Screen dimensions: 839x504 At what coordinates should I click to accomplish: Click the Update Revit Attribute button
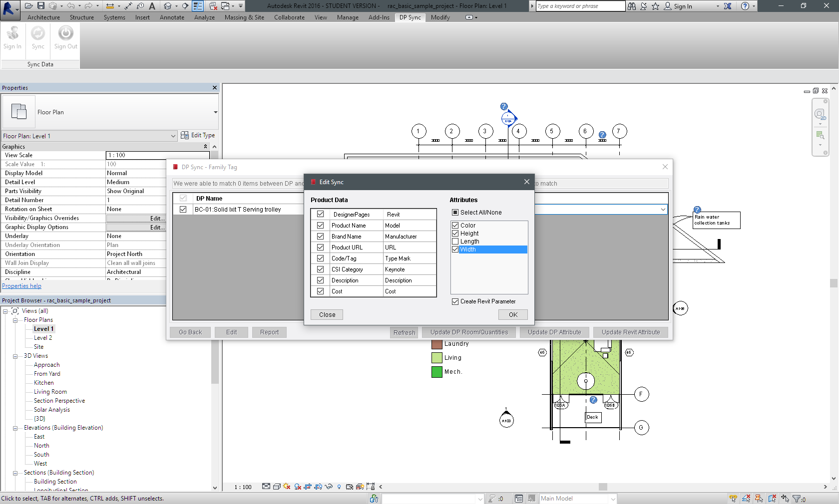[x=631, y=332]
